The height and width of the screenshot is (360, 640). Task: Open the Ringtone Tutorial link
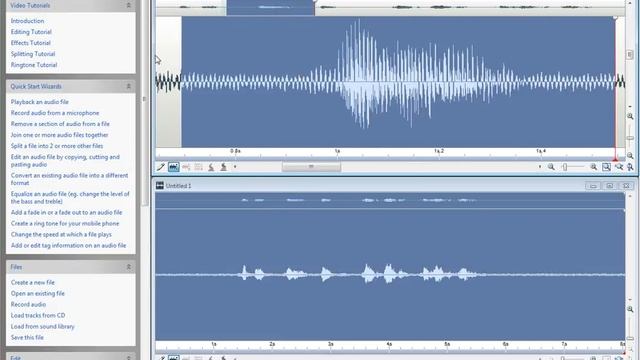pos(34,65)
